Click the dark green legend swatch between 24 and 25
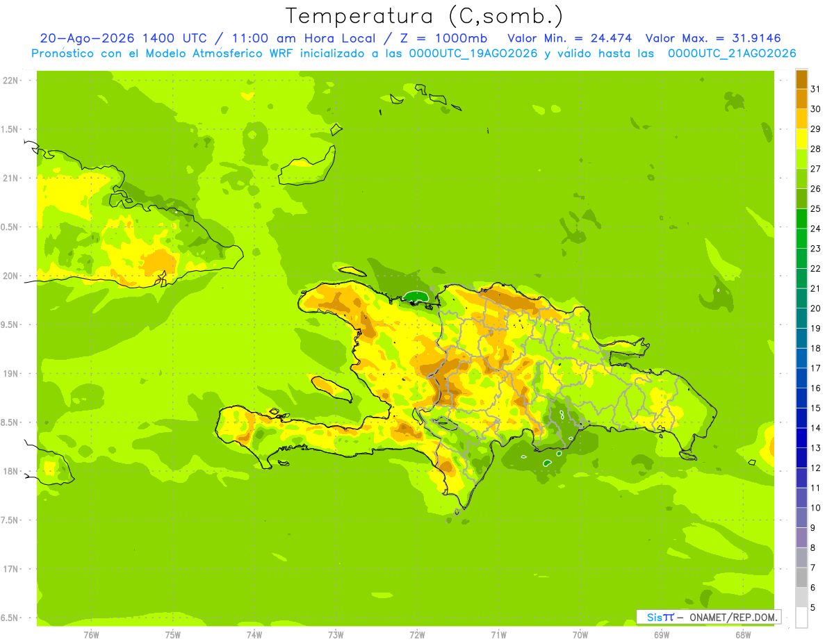 coord(801,219)
